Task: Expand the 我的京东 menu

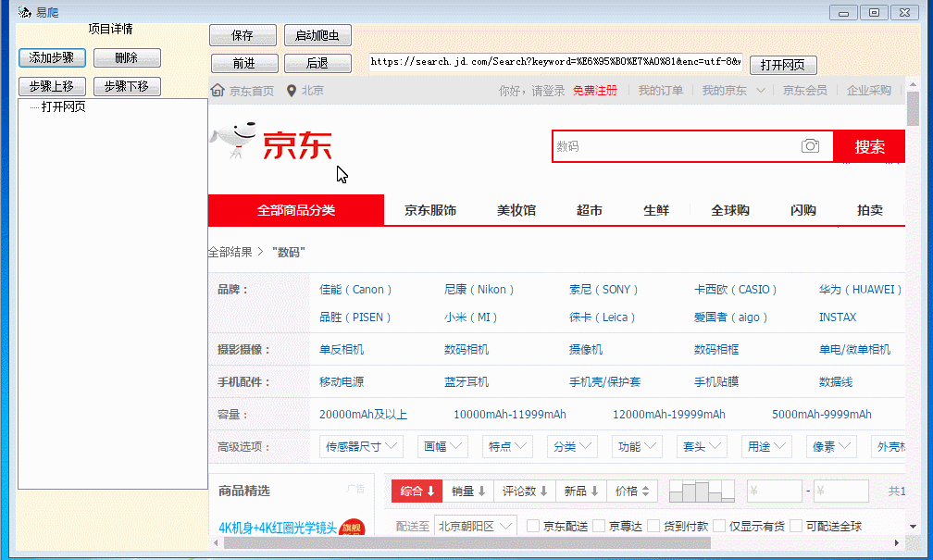Action: pyautogui.click(x=733, y=91)
